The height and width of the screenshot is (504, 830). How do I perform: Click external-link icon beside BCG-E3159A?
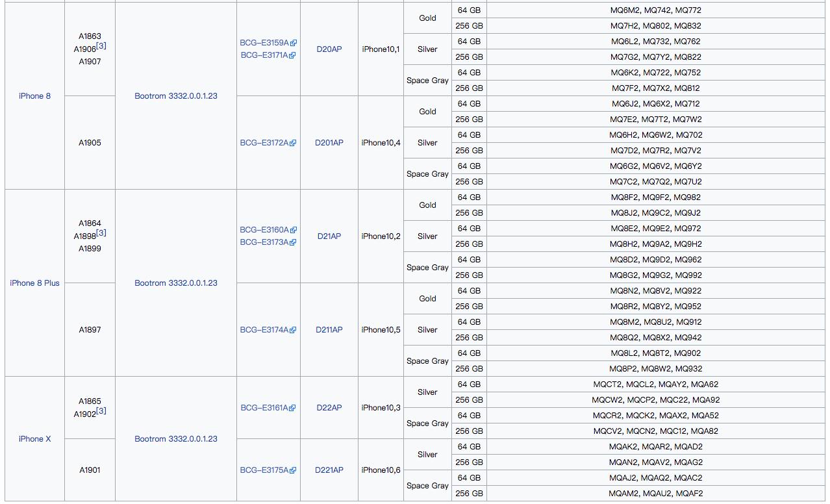coord(294,44)
